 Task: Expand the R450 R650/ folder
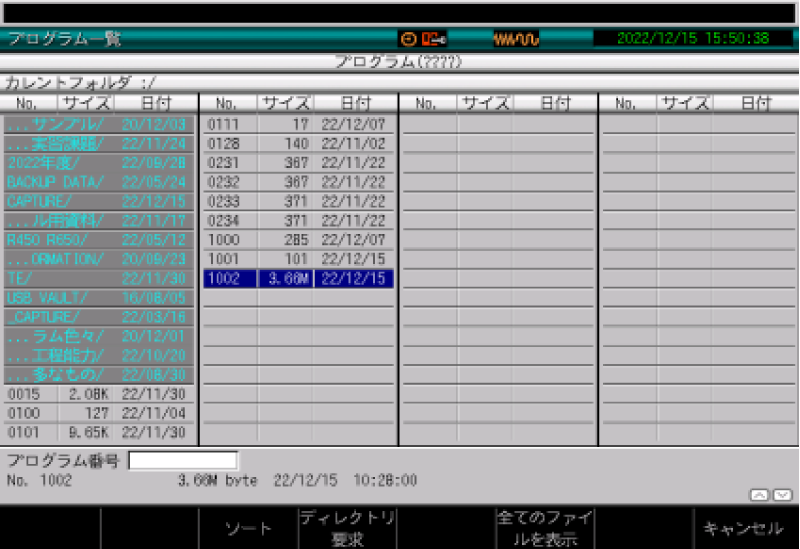98,240
